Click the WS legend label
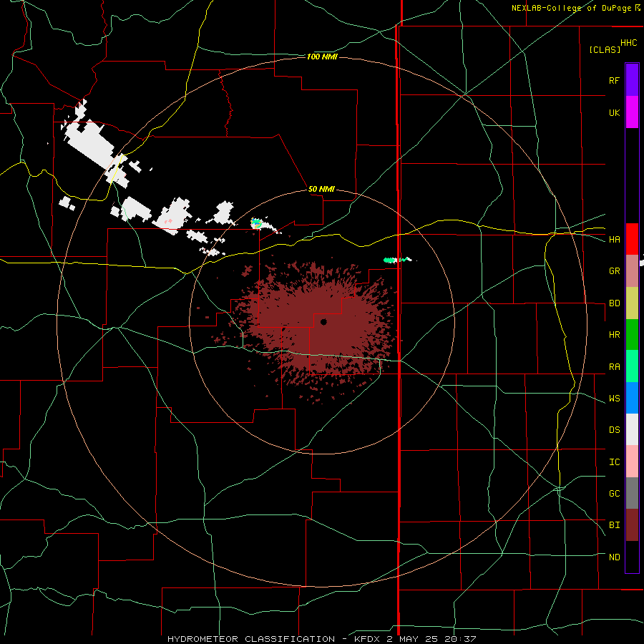The height and width of the screenshot is (644, 644). [614, 399]
